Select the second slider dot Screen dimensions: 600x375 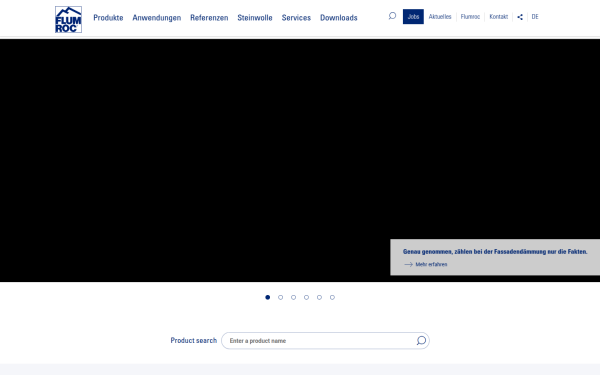pos(280,297)
